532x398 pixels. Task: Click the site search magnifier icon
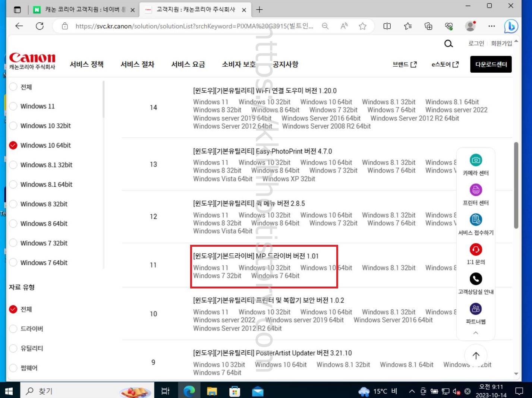click(x=448, y=44)
